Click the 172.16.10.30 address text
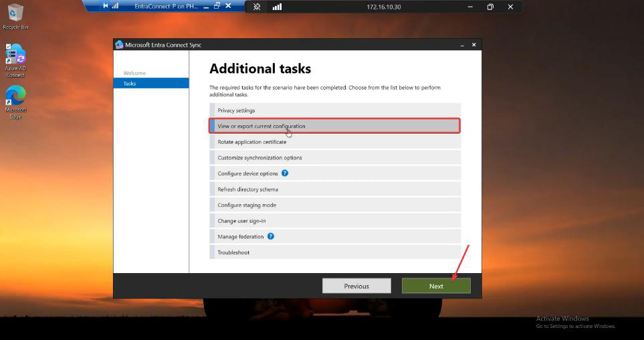This screenshot has height=340, width=644. [x=384, y=7]
